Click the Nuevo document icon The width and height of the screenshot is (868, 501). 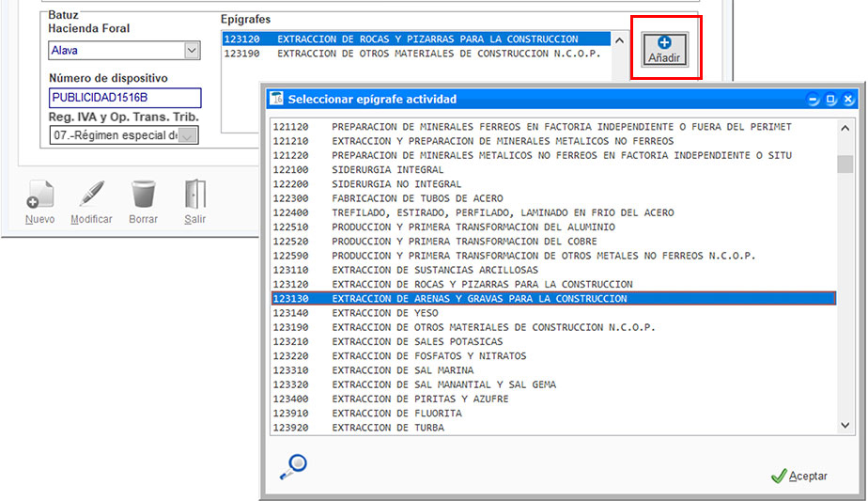click(x=40, y=195)
